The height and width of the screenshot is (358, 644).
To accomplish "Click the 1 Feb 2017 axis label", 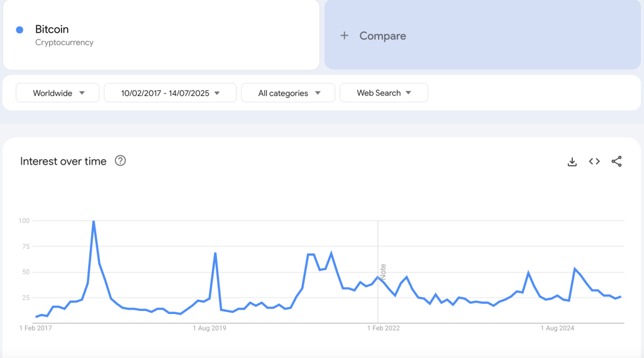I will coord(36,328).
